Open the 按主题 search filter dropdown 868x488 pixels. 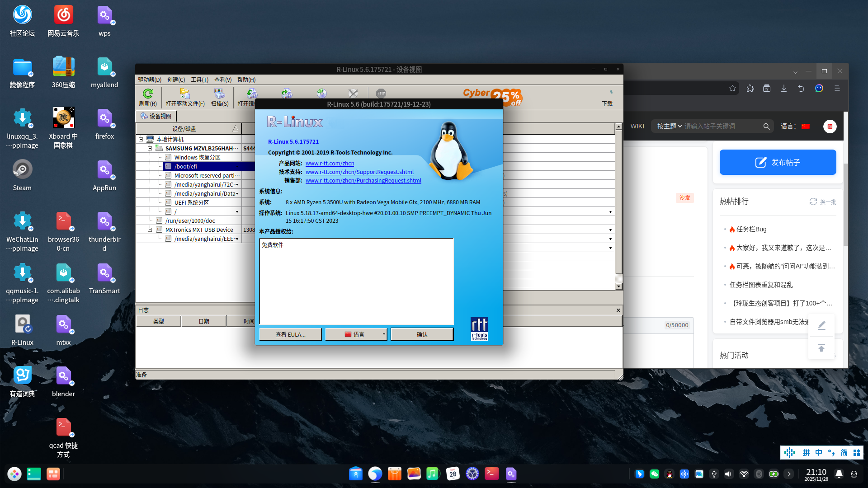(x=669, y=127)
